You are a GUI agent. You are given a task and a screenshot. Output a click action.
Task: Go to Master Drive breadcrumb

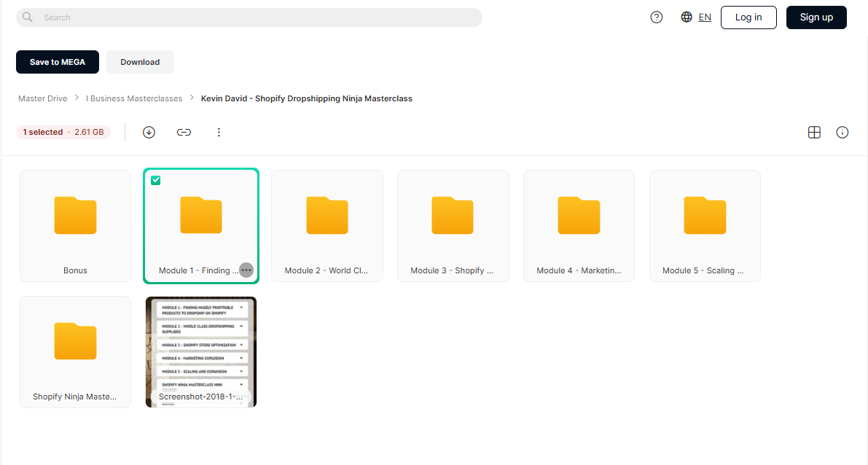42,98
